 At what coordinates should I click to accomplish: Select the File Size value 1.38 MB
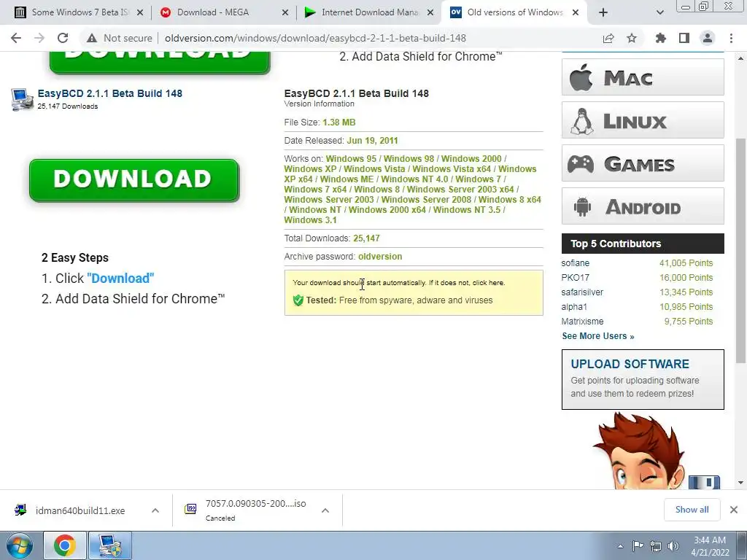(338, 122)
